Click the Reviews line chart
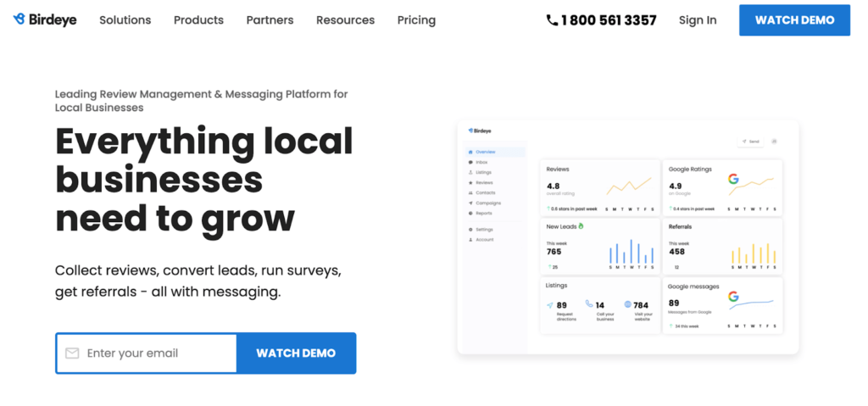The height and width of the screenshot is (406, 868). point(629,186)
